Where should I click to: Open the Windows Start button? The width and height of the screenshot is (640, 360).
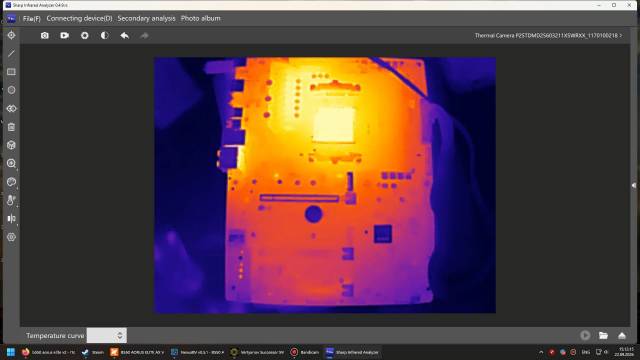pos(11,352)
